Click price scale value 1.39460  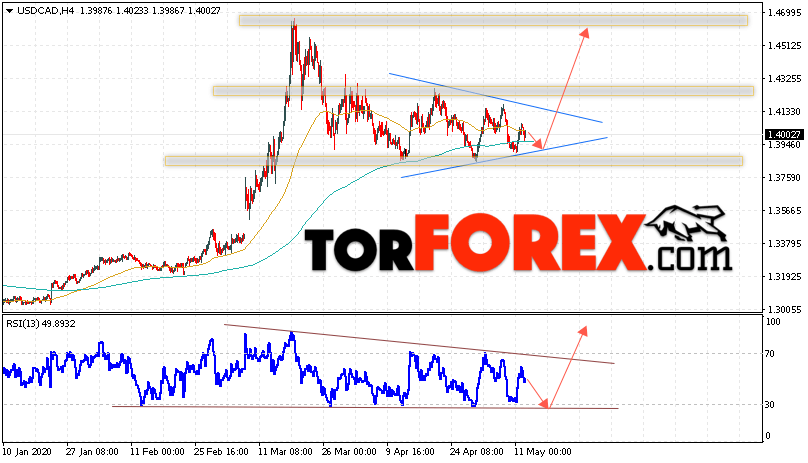784,145
